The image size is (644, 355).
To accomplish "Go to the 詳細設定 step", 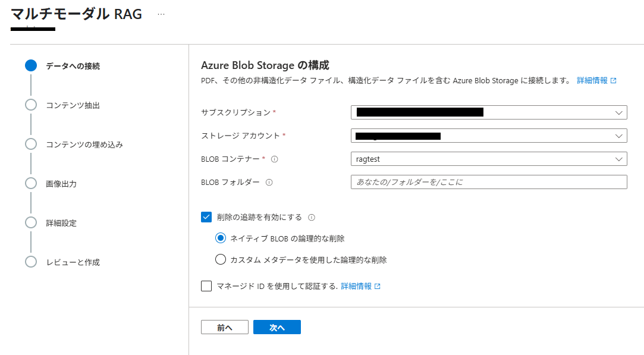I will point(61,223).
